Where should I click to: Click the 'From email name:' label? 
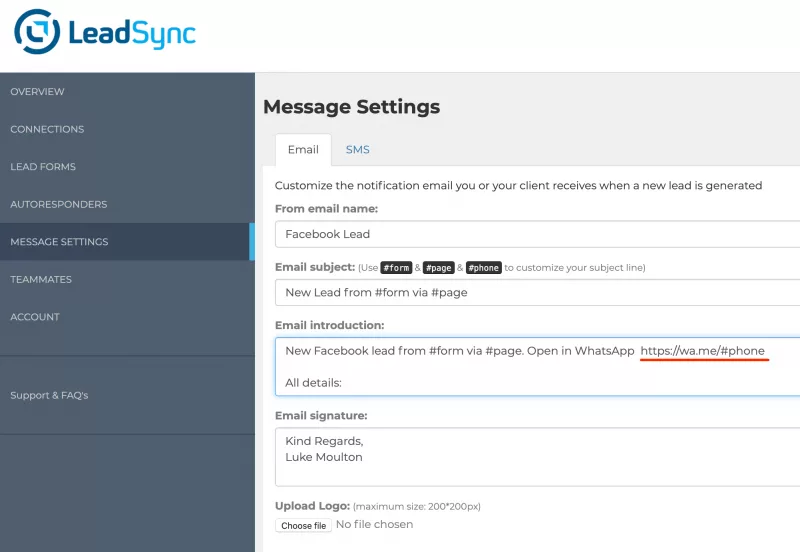(x=327, y=209)
